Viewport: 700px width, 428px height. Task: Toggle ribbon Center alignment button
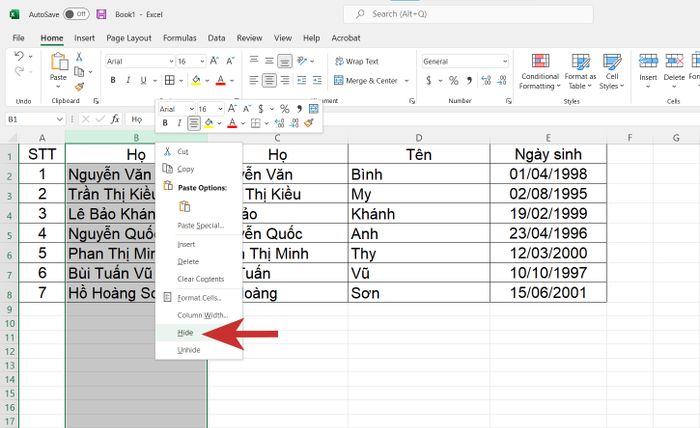pyautogui.click(x=269, y=80)
